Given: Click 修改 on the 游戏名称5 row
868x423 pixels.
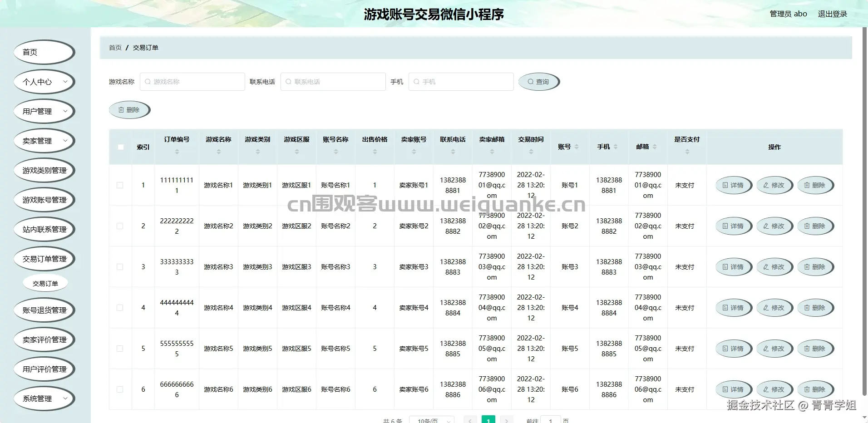Looking at the screenshot, I should point(774,349).
